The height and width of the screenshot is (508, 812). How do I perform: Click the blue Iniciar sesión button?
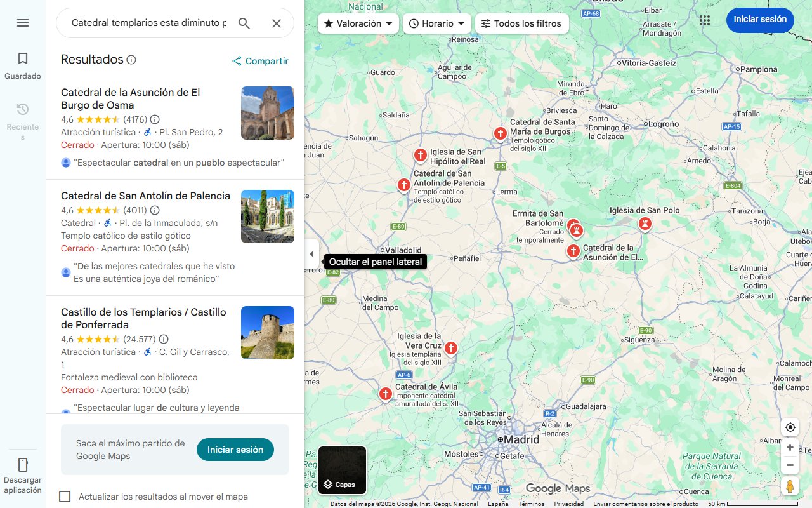pyautogui.click(x=760, y=20)
